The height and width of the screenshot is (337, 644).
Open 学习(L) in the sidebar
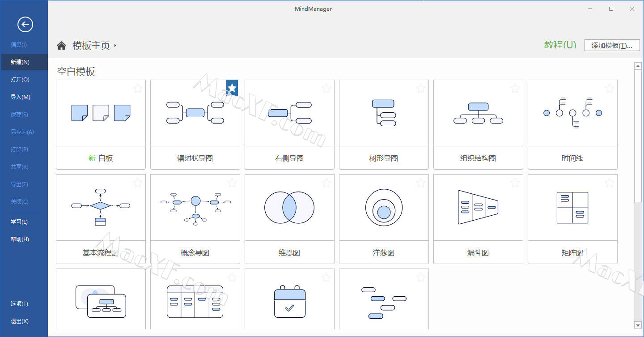point(24,222)
